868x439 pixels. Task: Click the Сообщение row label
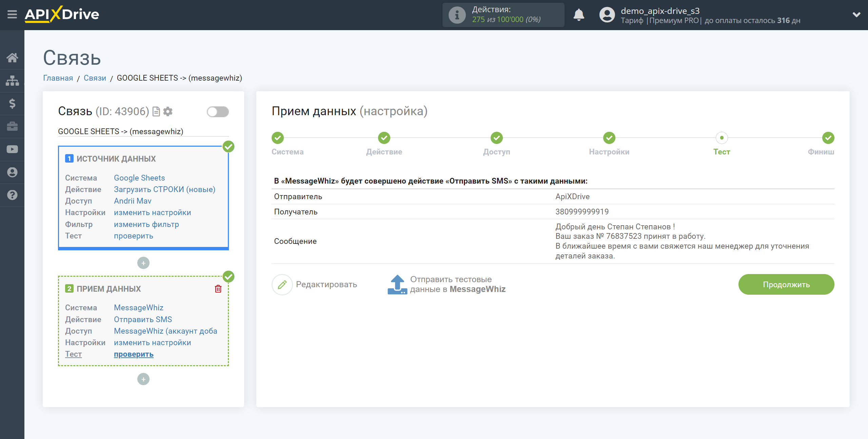(x=295, y=241)
